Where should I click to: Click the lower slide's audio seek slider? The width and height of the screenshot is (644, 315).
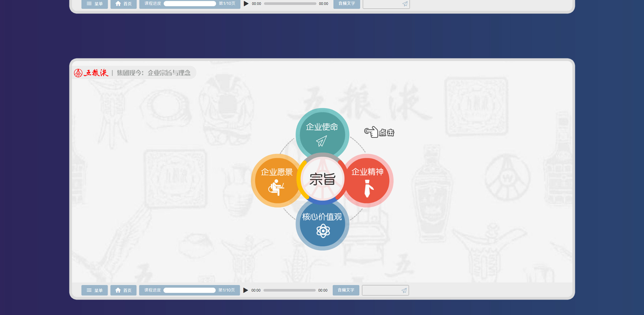pos(289,290)
